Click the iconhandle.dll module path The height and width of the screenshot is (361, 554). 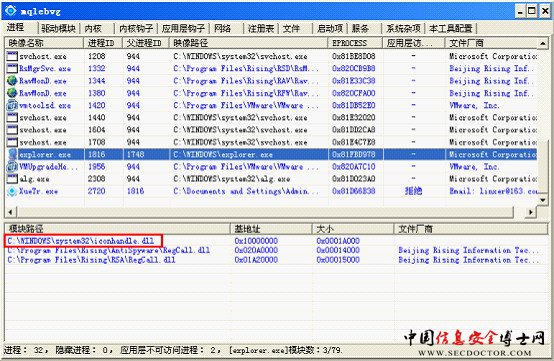coord(81,241)
